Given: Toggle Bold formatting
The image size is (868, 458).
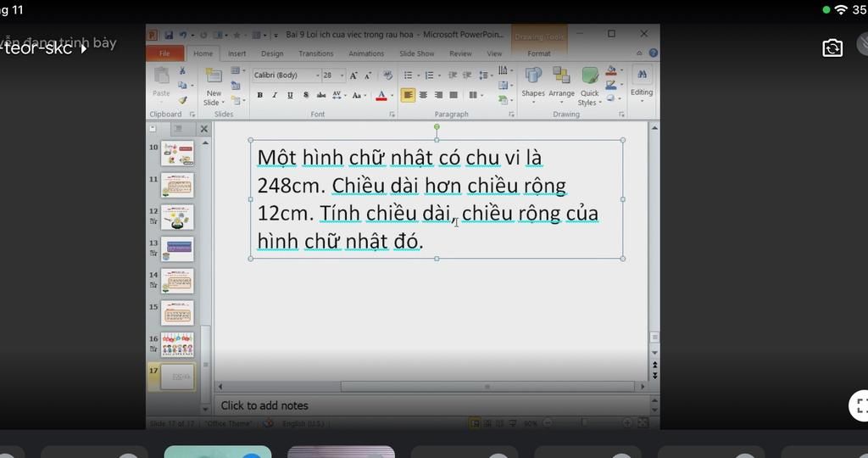Looking at the screenshot, I should pyautogui.click(x=259, y=95).
